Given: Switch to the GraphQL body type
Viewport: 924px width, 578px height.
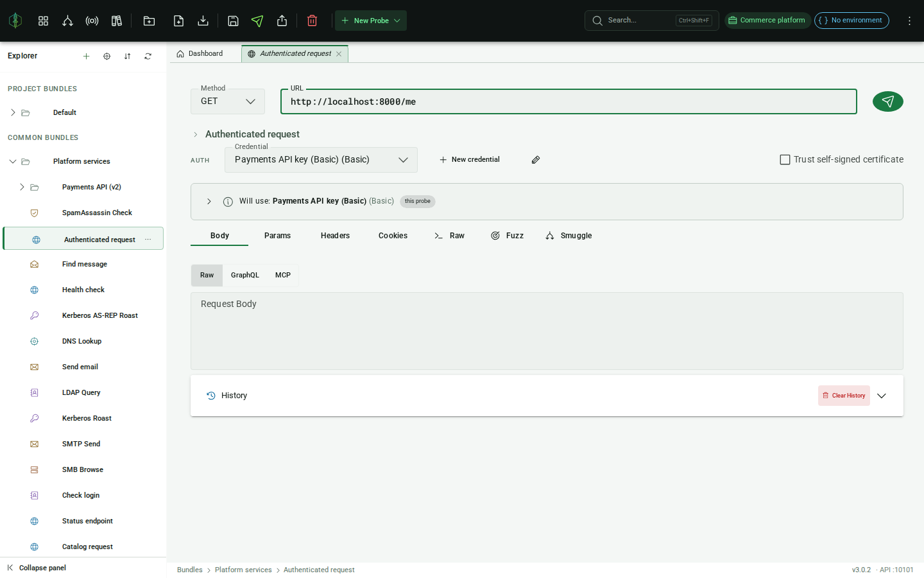Looking at the screenshot, I should tap(245, 275).
